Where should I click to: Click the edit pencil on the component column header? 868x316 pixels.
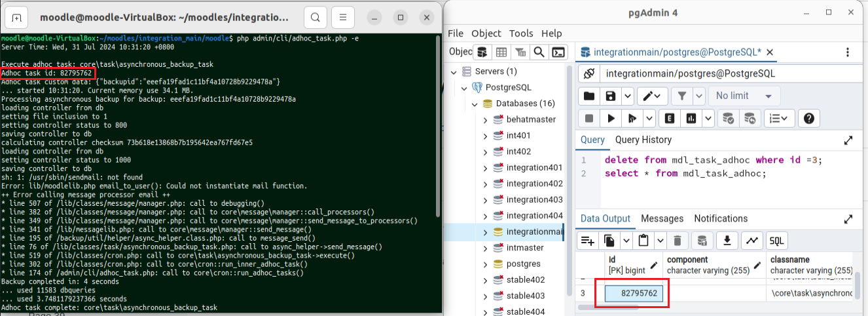coord(759,265)
